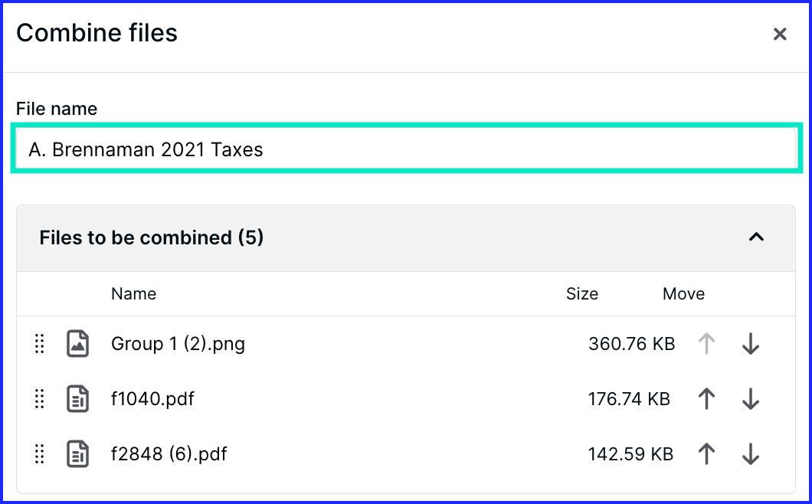812x504 pixels.
Task: Select the Group 1 (2).png file name
Action: point(178,343)
